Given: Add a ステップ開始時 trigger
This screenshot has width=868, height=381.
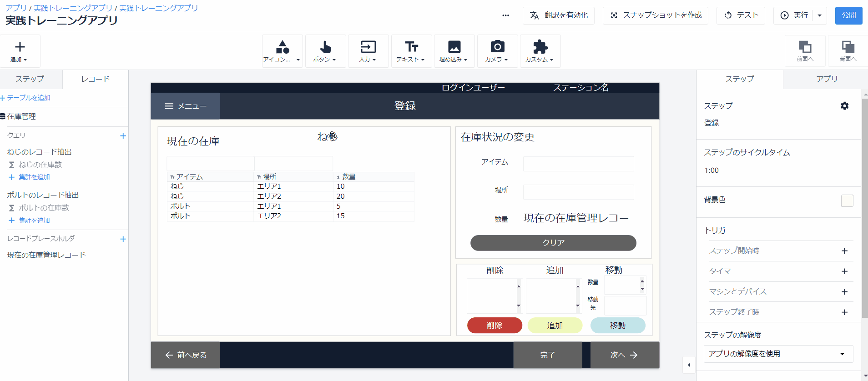Looking at the screenshot, I should click(844, 251).
